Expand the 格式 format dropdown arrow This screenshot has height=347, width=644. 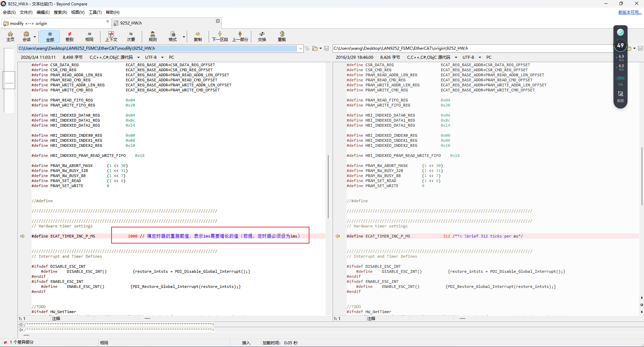[184, 37]
